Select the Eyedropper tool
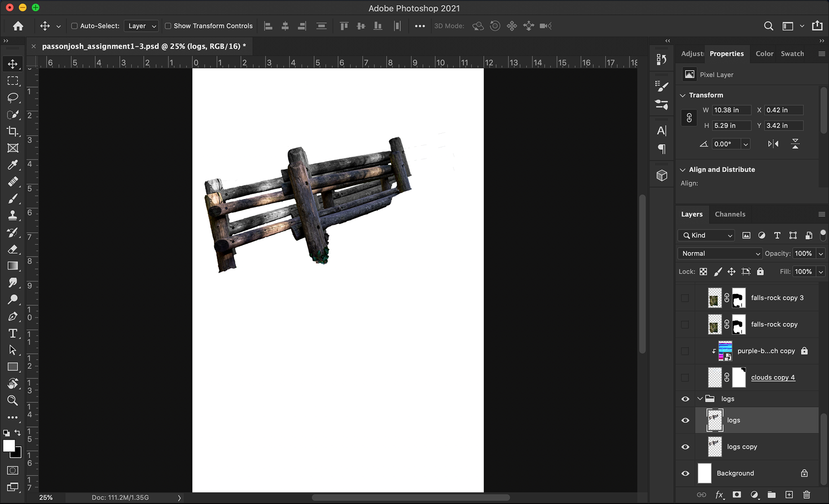This screenshot has width=829, height=504. click(x=13, y=165)
